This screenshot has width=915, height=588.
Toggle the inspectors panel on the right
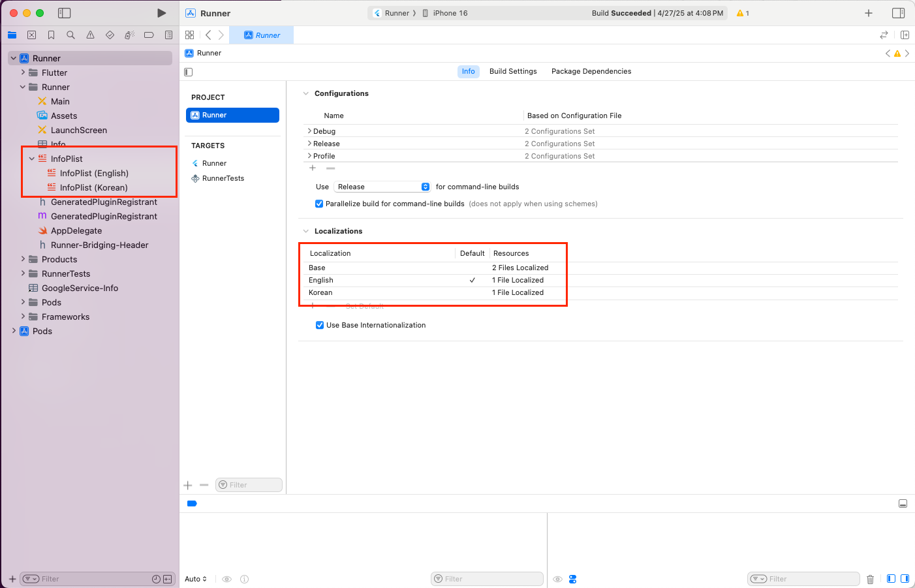tap(898, 13)
